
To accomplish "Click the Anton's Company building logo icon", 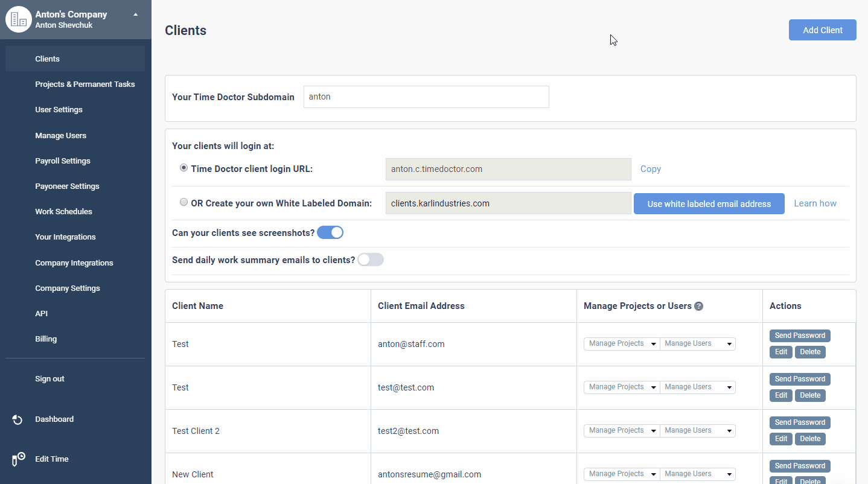I will [x=19, y=19].
